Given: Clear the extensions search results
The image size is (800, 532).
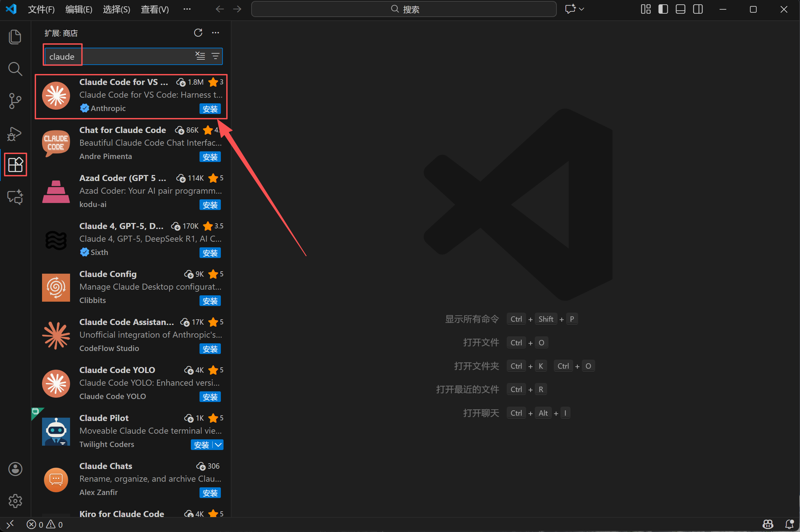Looking at the screenshot, I should click(x=201, y=56).
